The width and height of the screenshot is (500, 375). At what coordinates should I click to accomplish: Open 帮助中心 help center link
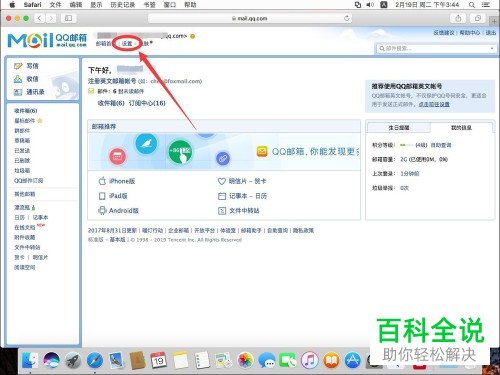470,33
